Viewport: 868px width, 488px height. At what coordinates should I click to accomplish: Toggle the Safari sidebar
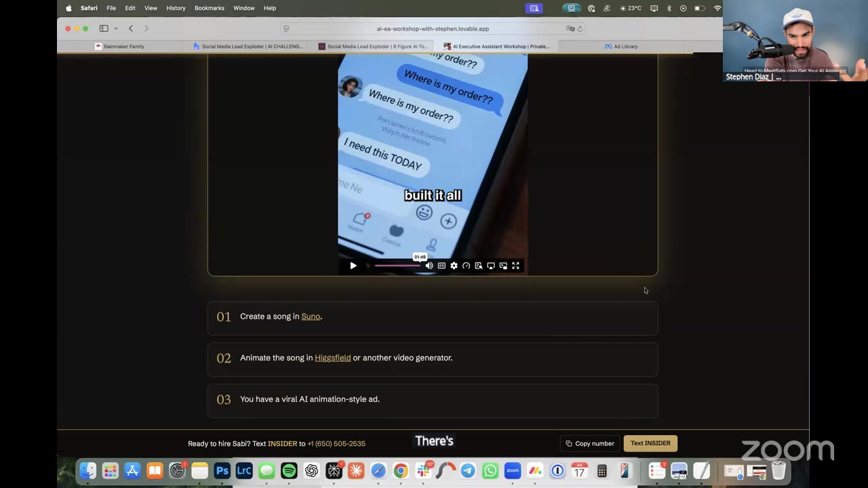[x=104, y=28]
